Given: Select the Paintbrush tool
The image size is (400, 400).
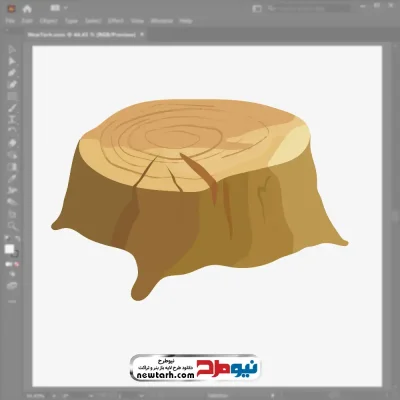Looking at the screenshot, I should point(12,108).
